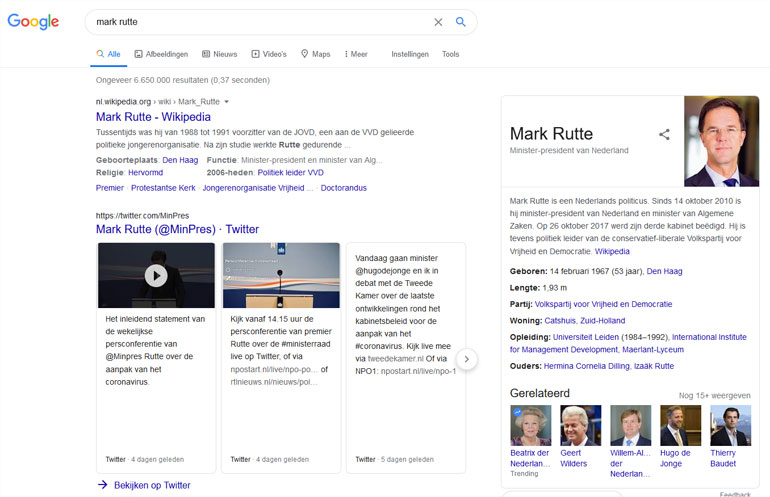Open Hugo de Jonge related thumbnail

click(x=681, y=425)
